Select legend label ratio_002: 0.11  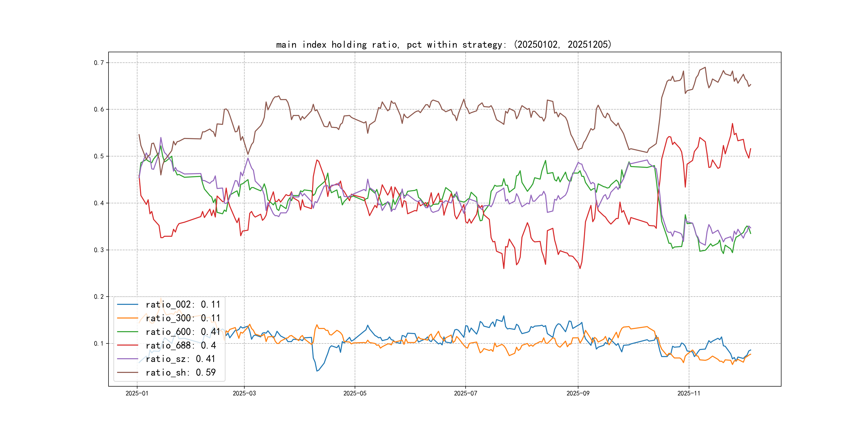coord(183,304)
